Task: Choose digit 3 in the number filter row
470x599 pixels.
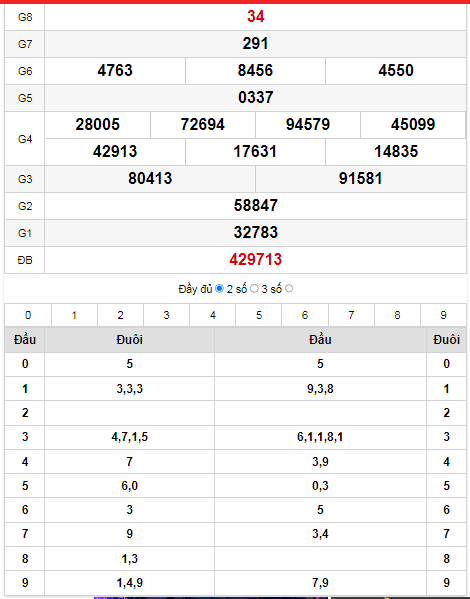Action: coord(167,315)
